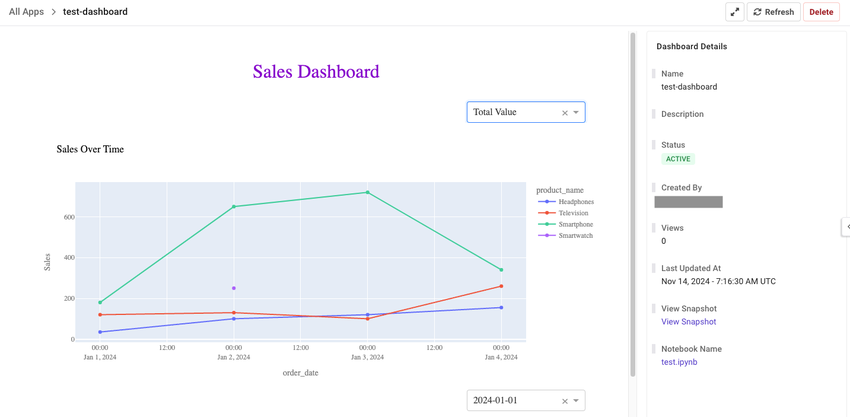Clear the 2024-01-01 date selection
Viewport: 850px width, 417px height.
coord(564,401)
